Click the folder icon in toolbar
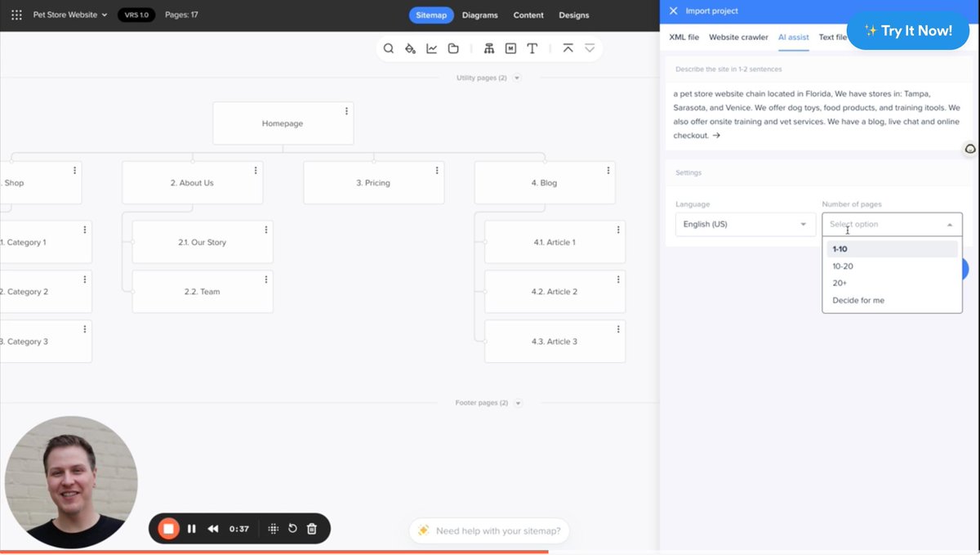980x555 pixels. (453, 49)
